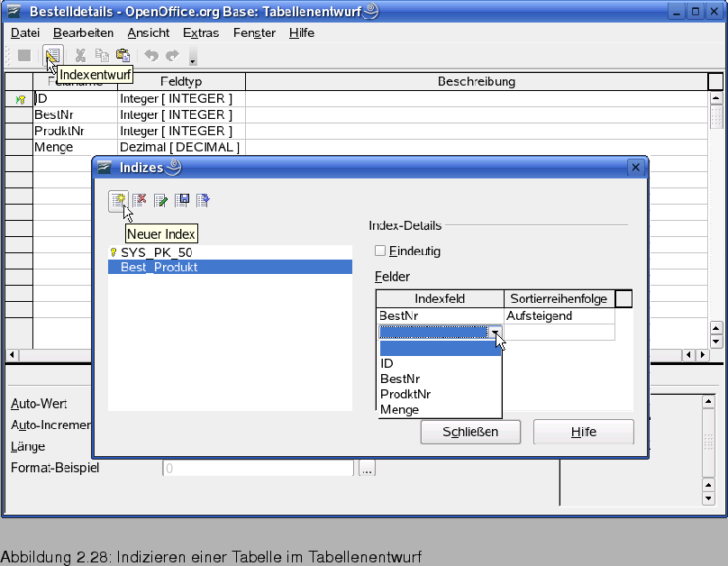Open the Indexfeld dropdown arrow
Image resolution: width=728 pixels, height=566 pixels.
[495, 333]
